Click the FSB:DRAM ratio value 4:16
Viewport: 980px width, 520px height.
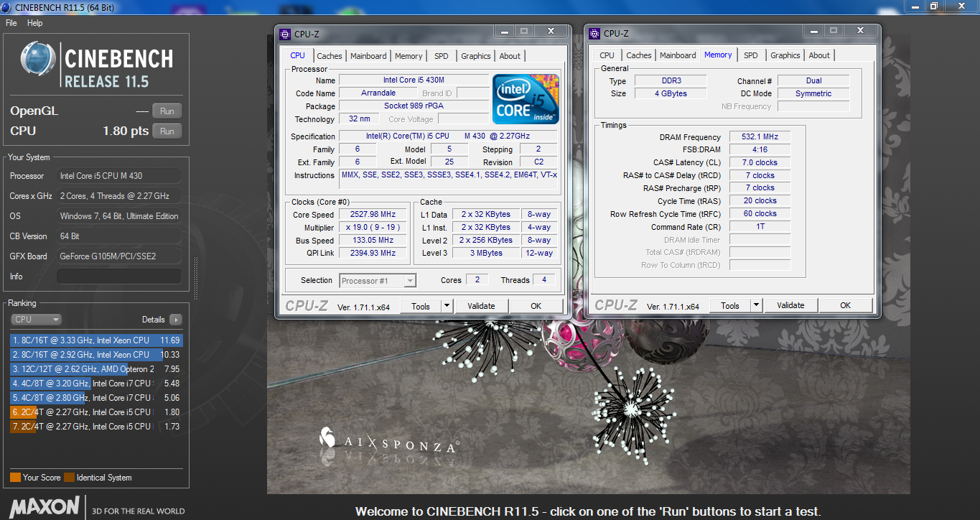[760, 149]
